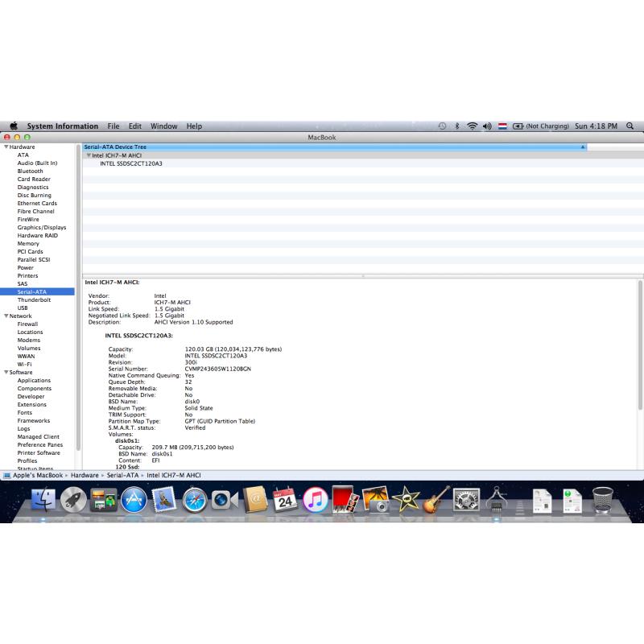
Task: Sort by Serial-ATA Device Tree header arrow
Action: 582,147
